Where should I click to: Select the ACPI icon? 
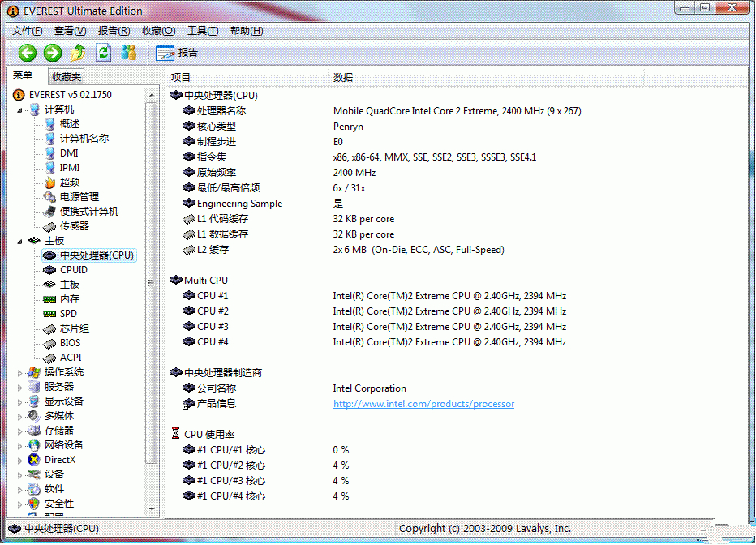(x=49, y=358)
